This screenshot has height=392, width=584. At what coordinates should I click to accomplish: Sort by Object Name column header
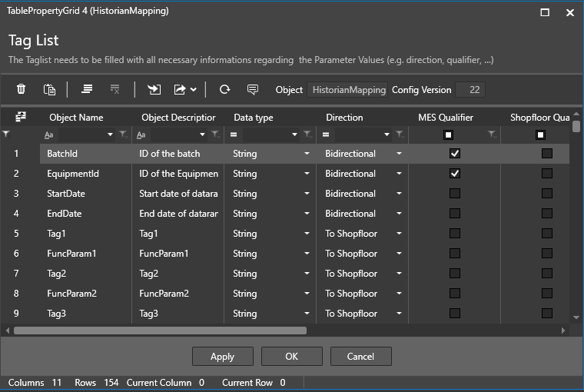(x=76, y=118)
